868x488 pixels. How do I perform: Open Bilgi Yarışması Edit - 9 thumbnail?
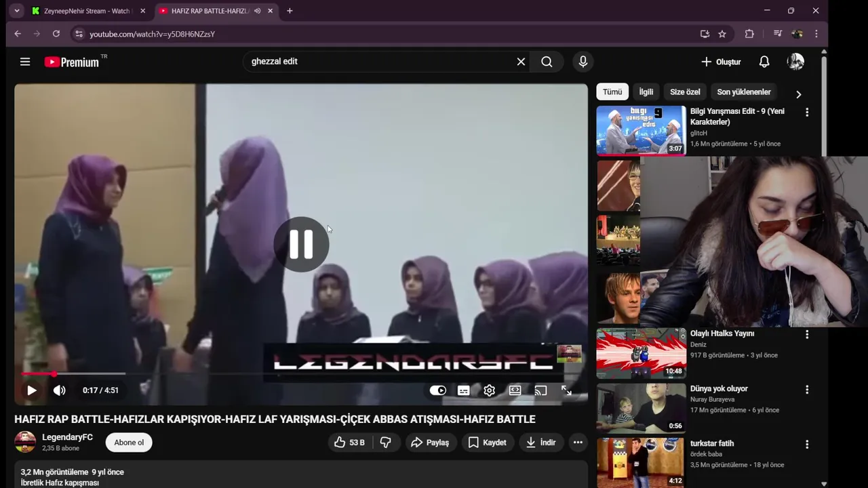(642, 130)
